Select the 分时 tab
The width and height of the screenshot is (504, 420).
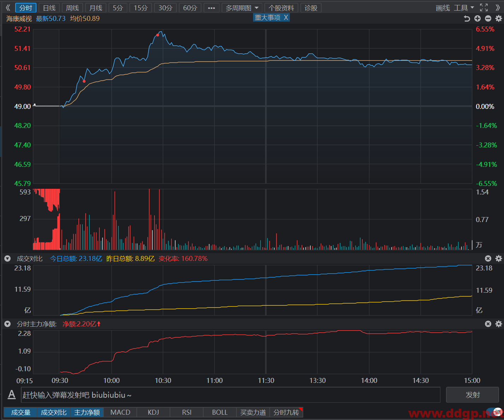(x=26, y=8)
